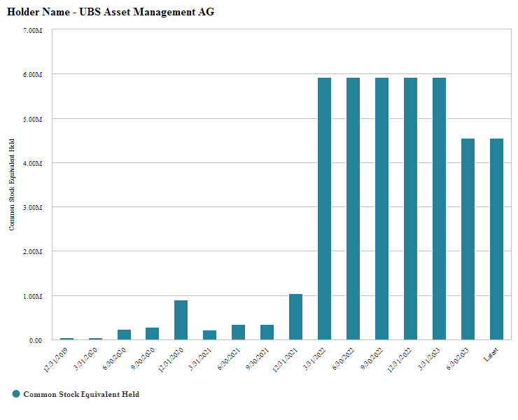Click the 9/30/2020 x-axis date label

[x=143, y=359]
